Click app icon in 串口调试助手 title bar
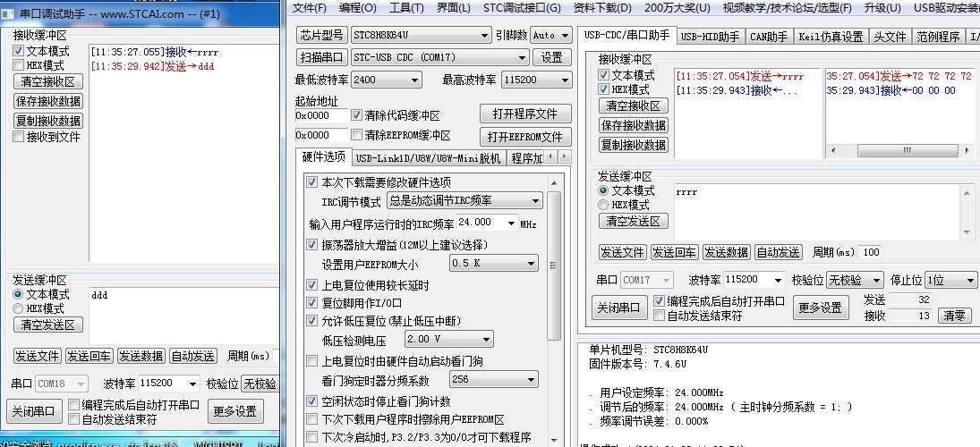 click(x=9, y=13)
